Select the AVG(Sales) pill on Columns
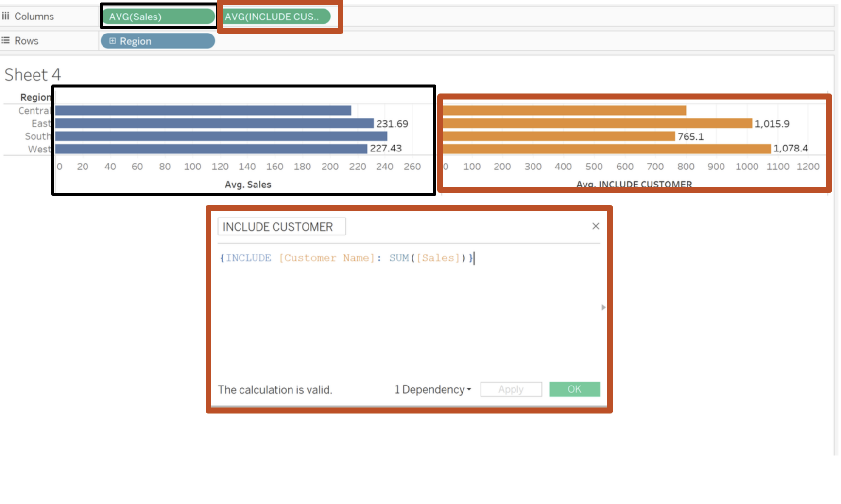 point(158,17)
